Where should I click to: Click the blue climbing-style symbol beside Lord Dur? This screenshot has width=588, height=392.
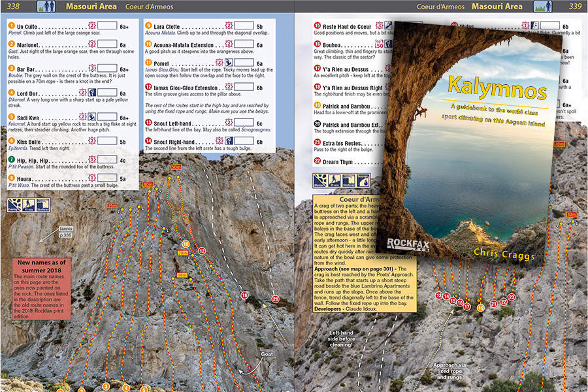[x=92, y=92]
